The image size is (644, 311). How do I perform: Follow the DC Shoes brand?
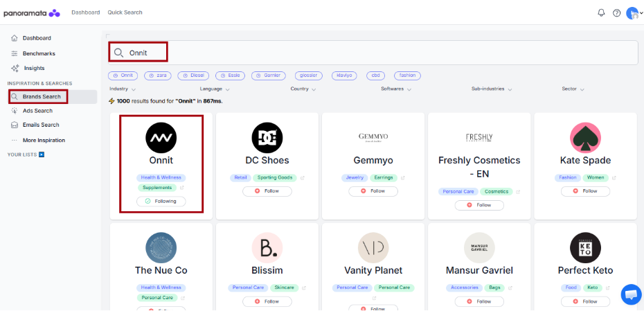[267, 191]
